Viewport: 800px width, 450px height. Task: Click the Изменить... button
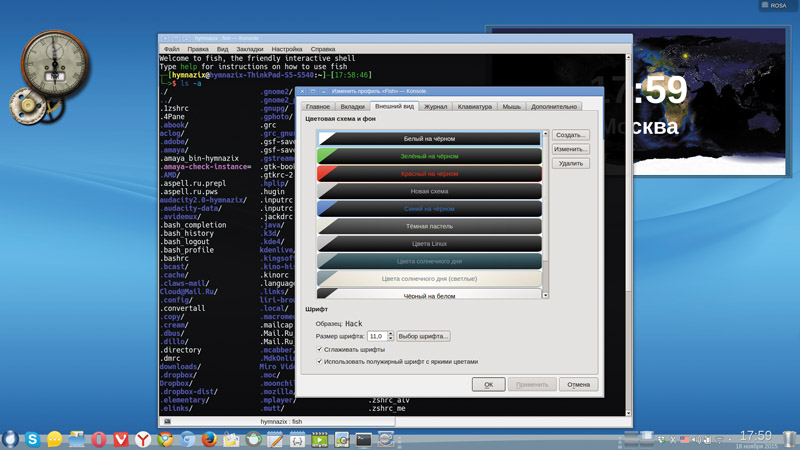point(570,149)
